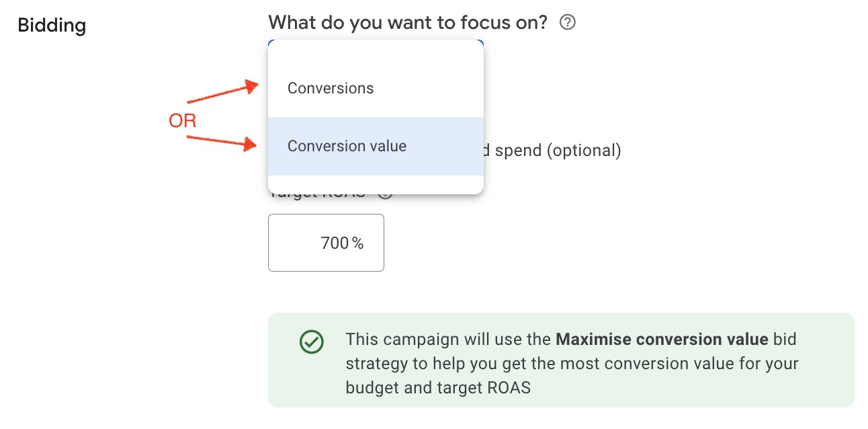Viewport: 868px width, 429px height.
Task: Click the highlighted Conversion value row
Action: click(376, 146)
